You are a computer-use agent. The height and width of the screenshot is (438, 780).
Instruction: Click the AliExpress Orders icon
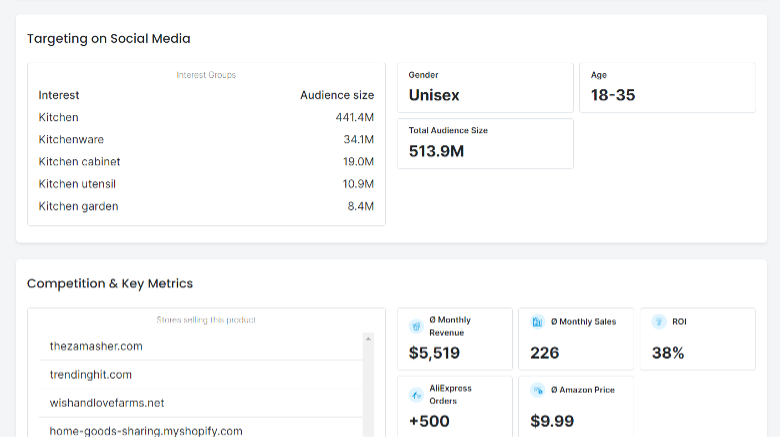click(x=416, y=395)
